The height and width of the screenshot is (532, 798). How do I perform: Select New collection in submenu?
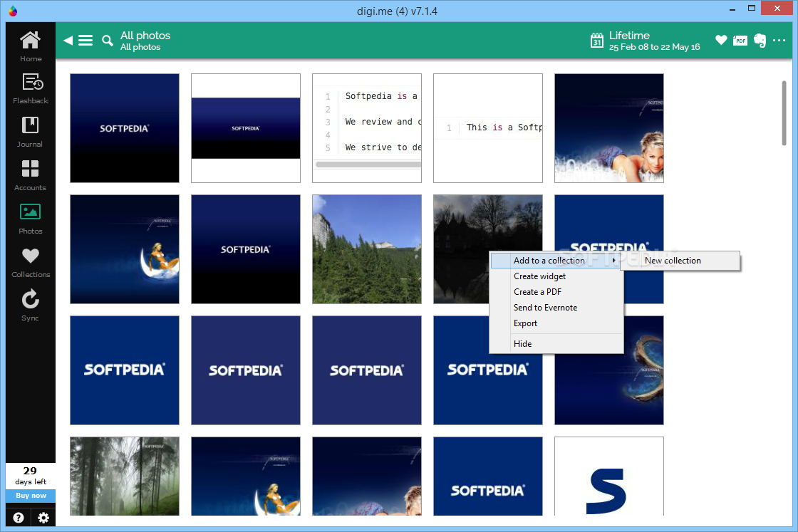pyautogui.click(x=680, y=261)
